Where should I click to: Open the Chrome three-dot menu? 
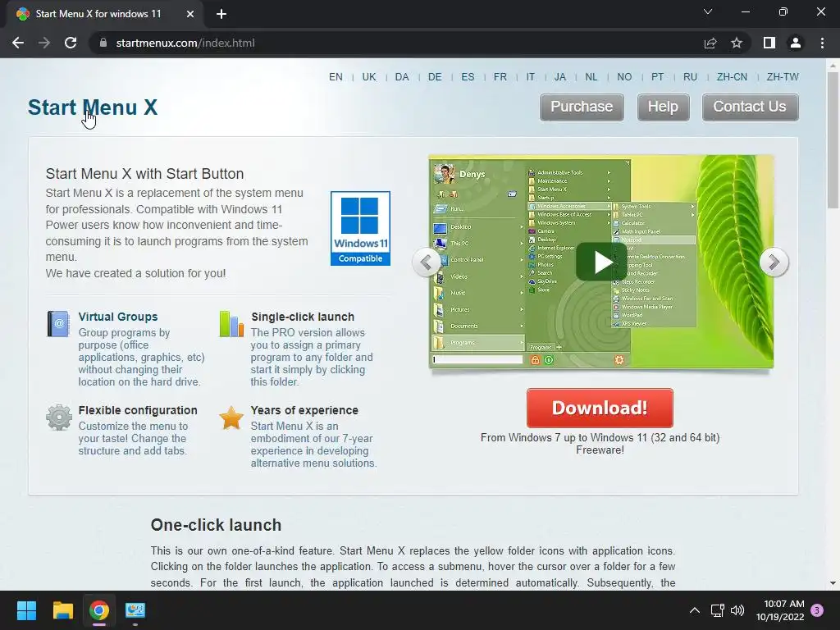coord(822,43)
